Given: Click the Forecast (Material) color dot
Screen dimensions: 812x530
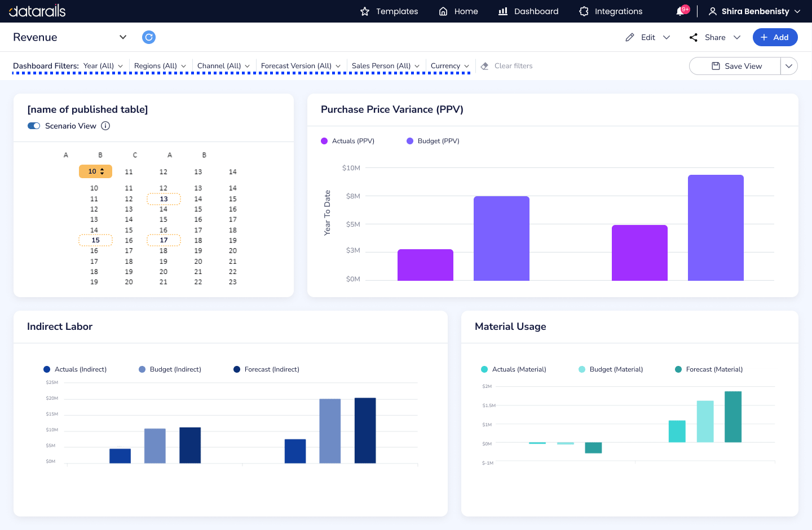Looking at the screenshot, I should 678,369.
